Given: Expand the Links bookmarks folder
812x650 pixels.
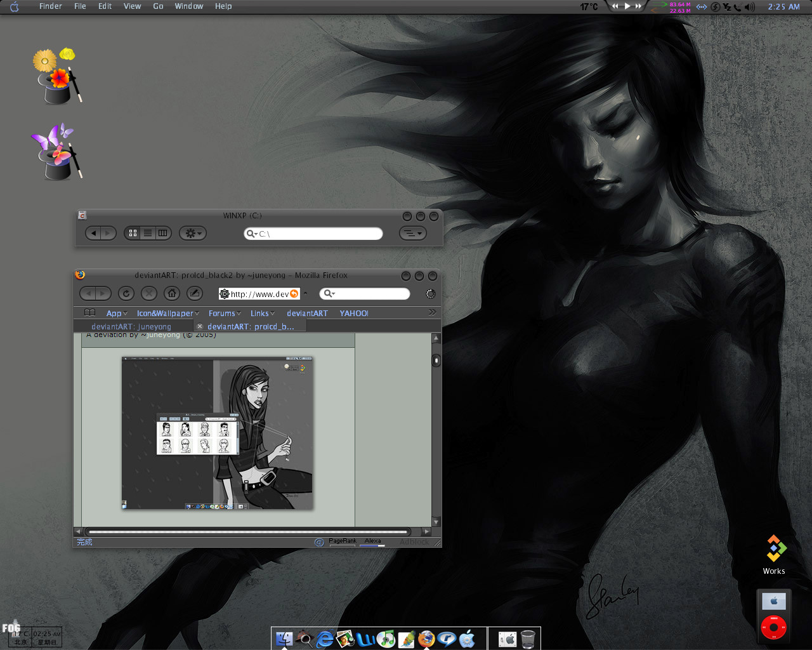Looking at the screenshot, I should 263,313.
